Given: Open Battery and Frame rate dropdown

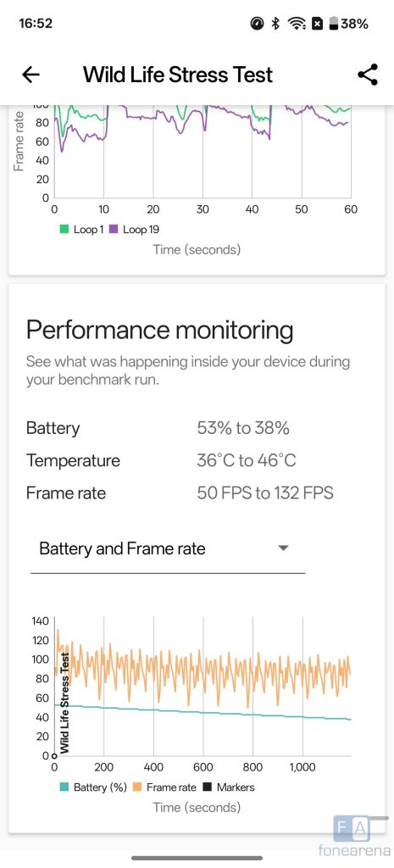Looking at the screenshot, I should point(168,549).
